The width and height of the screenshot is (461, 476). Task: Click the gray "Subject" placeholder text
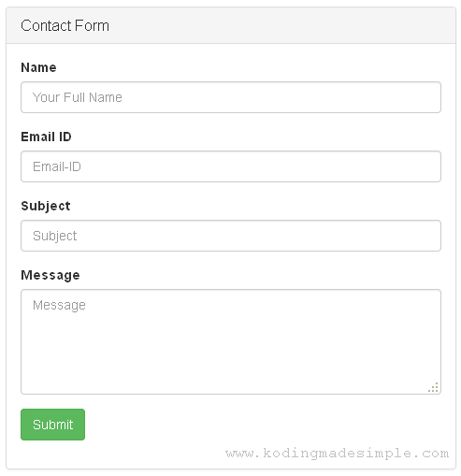(x=54, y=236)
